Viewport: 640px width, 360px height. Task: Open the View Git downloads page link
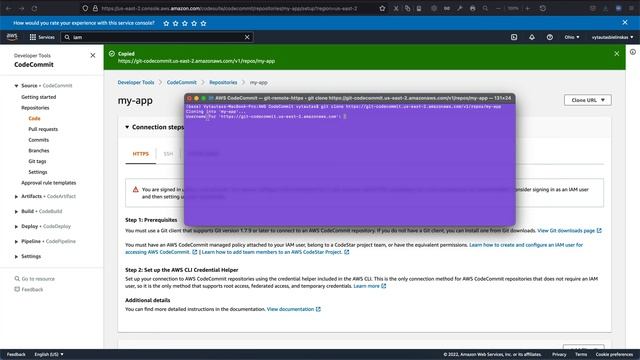[x=569, y=231]
